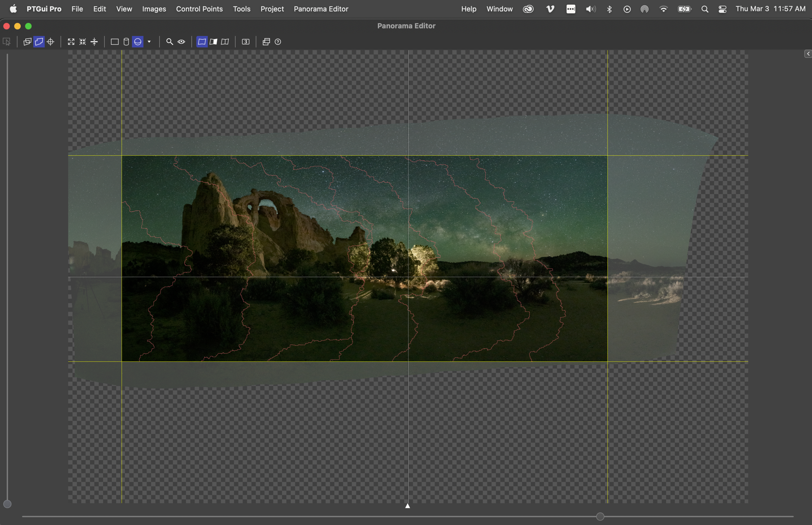Open the PTGui Pro application menu
This screenshot has width=812, height=525.
click(x=44, y=9)
